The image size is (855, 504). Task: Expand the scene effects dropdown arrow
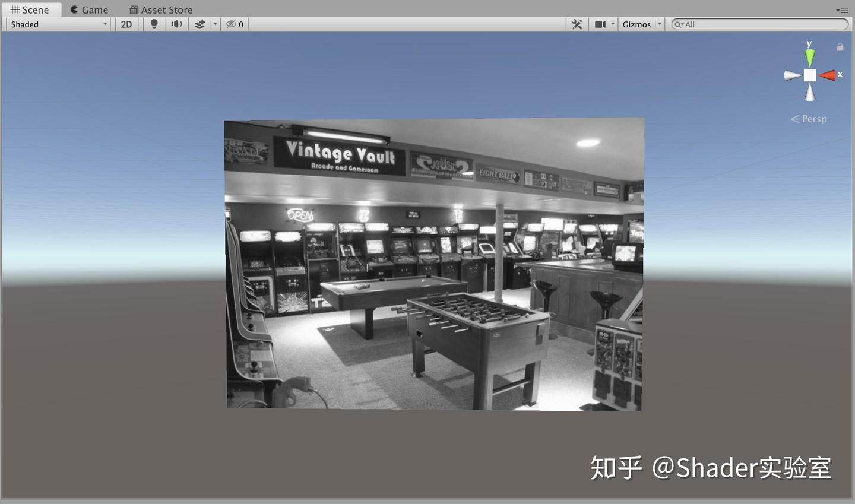click(215, 24)
